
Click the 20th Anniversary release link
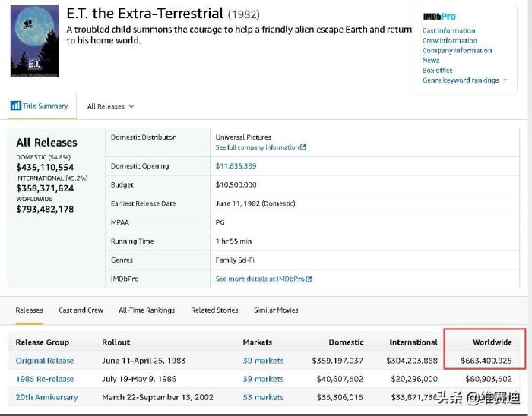47,397
